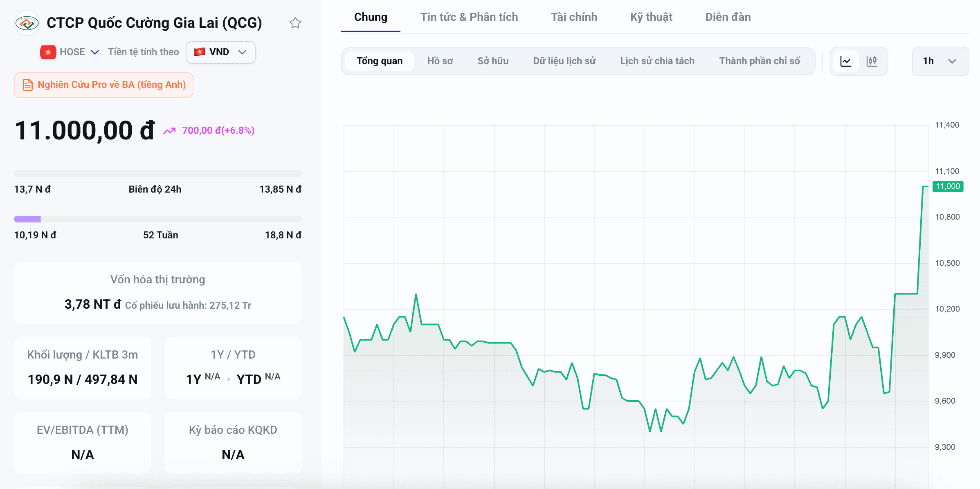Click the 52 Tuần range bar
The height and width of the screenshot is (489, 980).
click(x=158, y=219)
